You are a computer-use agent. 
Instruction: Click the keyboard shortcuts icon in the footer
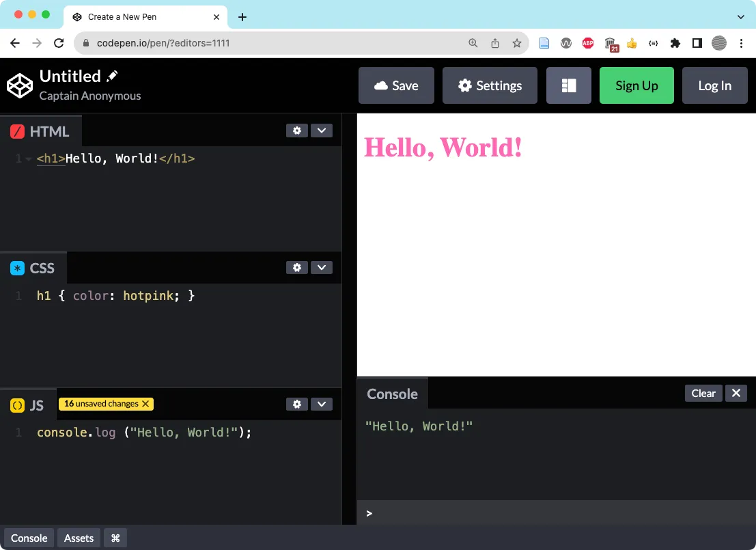(x=115, y=538)
